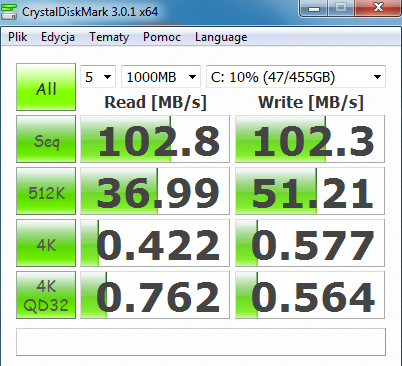The width and height of the screenshot is (402, 366).
Task: Open the drive selector C: 10% (47/455GB)
Action: [x=296, y=77]
